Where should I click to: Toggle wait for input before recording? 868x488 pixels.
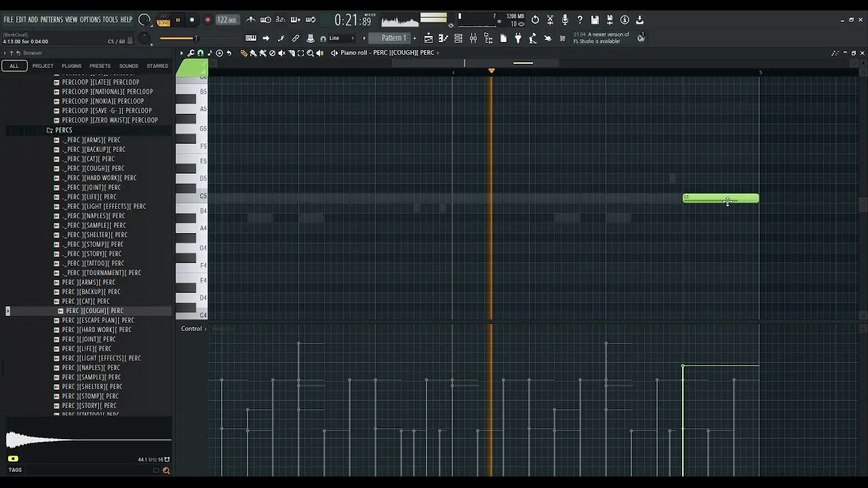[x=266, y=20]
